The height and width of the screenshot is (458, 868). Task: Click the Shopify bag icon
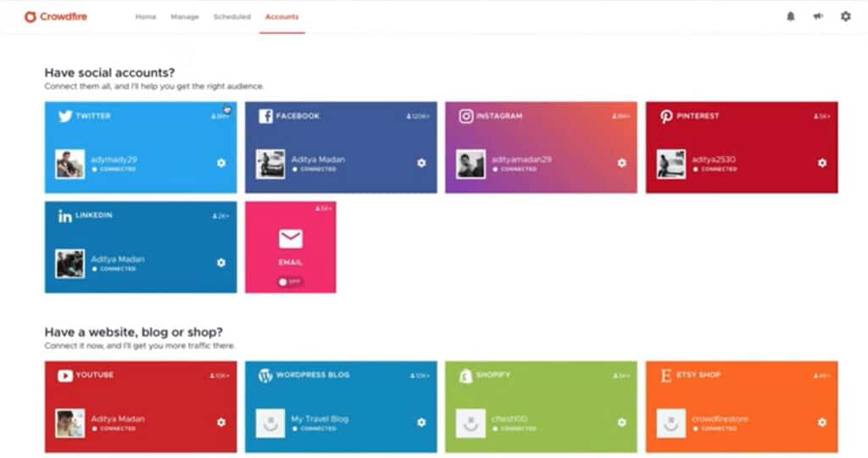465,376
